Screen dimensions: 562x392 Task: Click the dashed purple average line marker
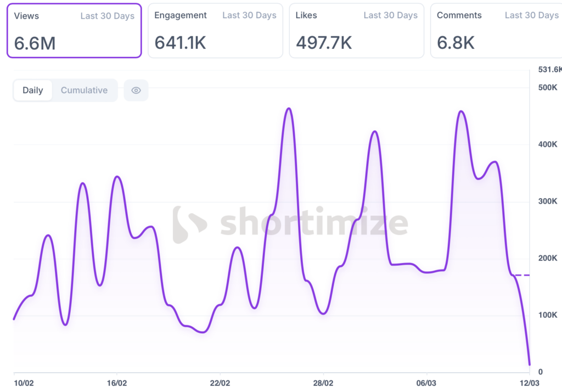[522, 275]
